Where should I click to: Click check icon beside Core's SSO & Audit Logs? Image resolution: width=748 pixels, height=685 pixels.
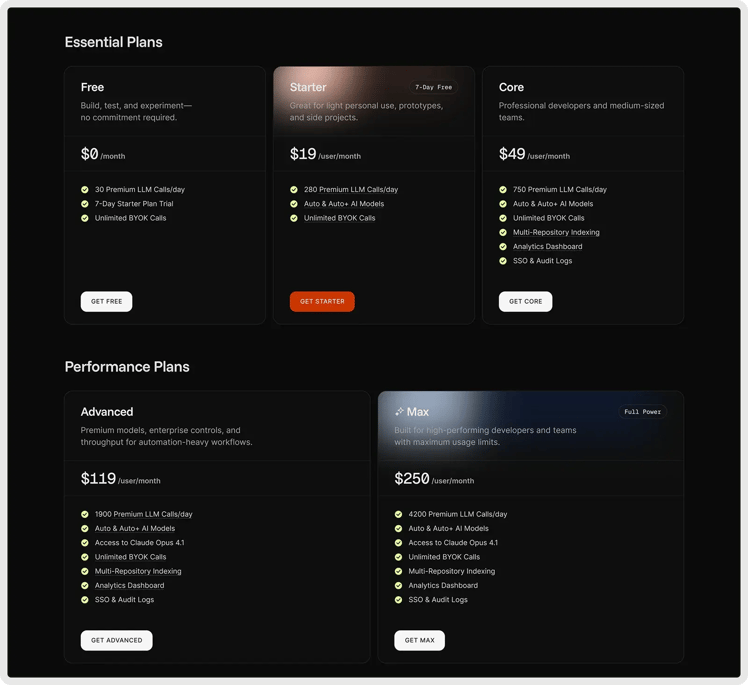[x=503, y=261]
